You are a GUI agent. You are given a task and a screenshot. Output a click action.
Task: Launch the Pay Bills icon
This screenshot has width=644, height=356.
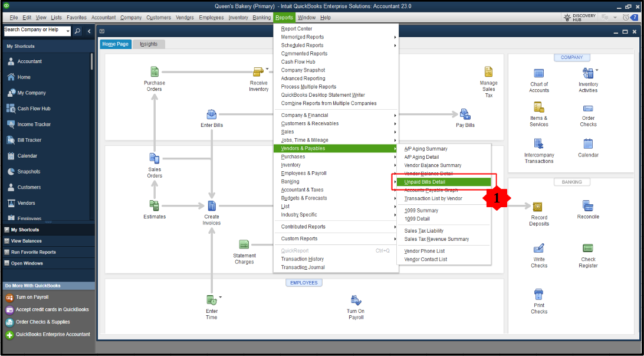click(x=465, y=115)
